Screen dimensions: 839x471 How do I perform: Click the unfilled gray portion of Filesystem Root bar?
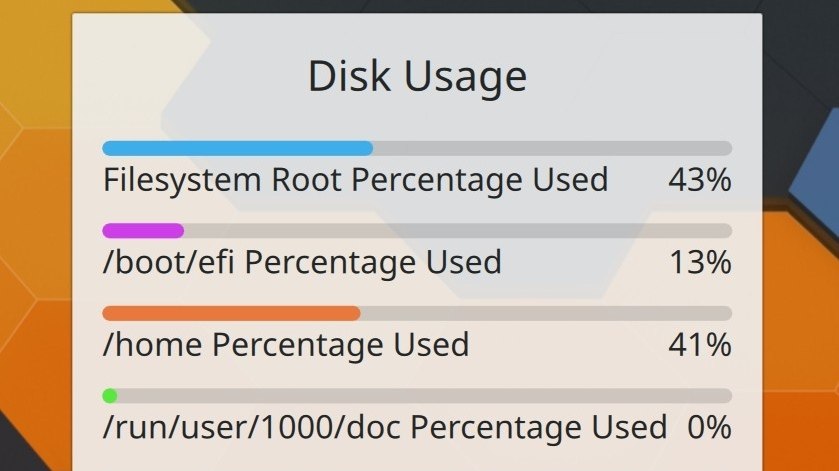click(x=553, y=148)
